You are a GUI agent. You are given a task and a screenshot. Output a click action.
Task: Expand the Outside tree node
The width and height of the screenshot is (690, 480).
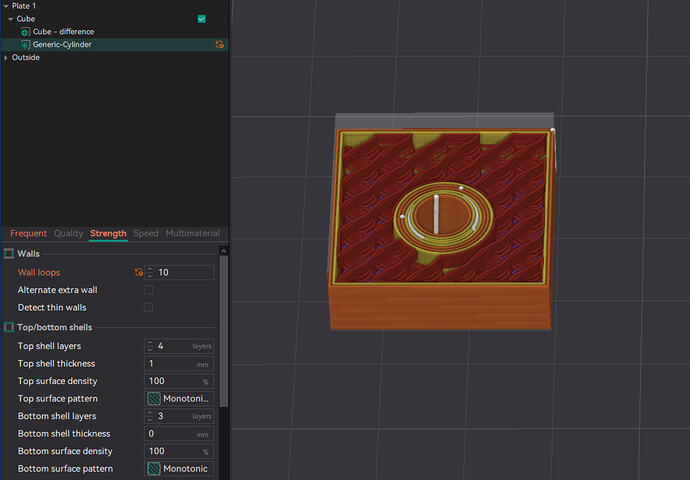pyautogui.click(x=6, y=58)
